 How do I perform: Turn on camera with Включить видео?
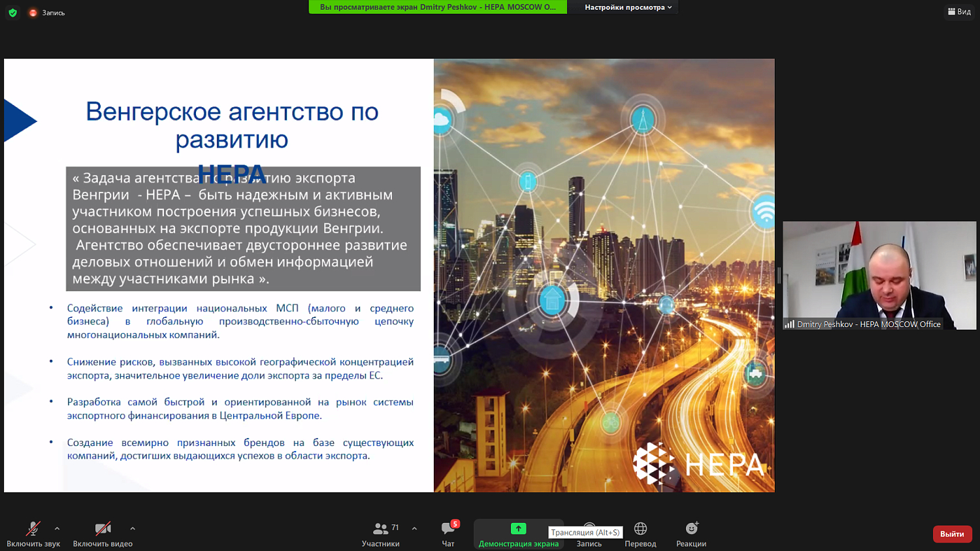[x=103, y=533]
